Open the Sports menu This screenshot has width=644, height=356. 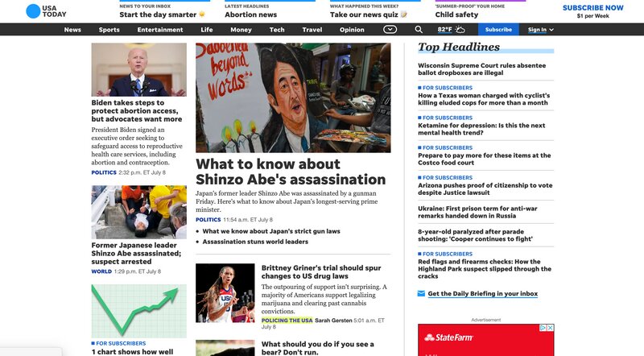(x=109, y=30)
